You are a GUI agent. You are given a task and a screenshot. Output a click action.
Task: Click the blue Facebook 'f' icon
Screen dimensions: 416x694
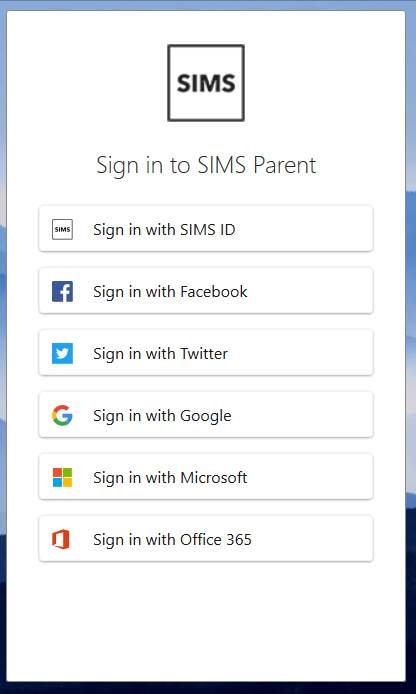[x=62, y=292]
